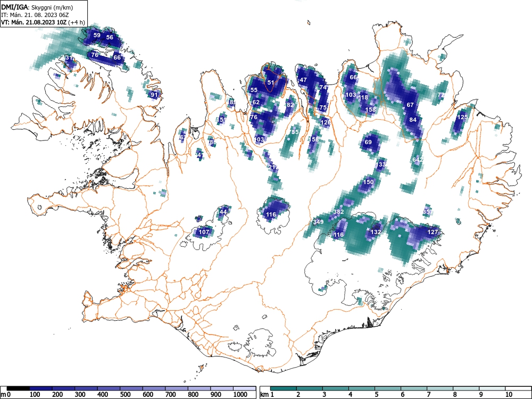The height and width of the screenshot is (399, 532).
Task: Click the white 9–10 km legend swatch
Action: [492, 388]
